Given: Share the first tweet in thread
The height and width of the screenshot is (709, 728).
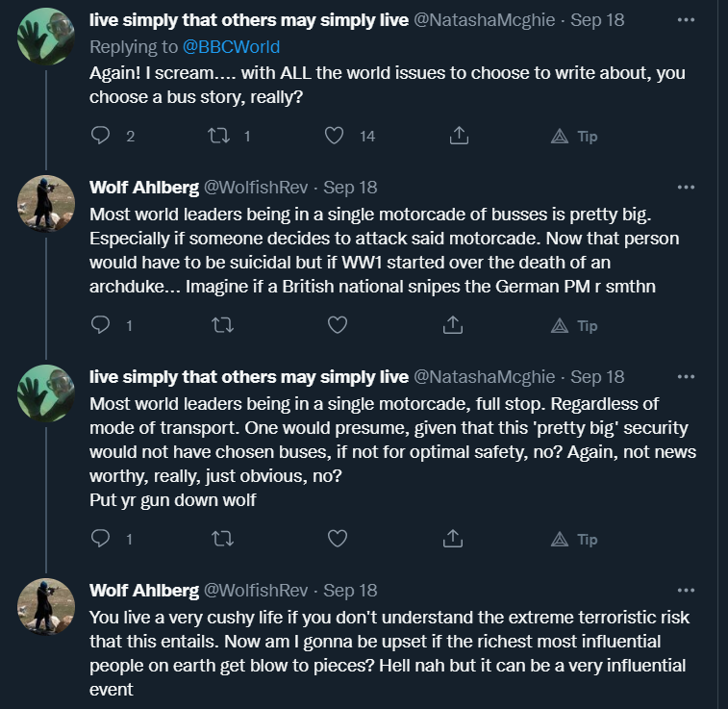Looking at the screenshot, I should 459,136.
